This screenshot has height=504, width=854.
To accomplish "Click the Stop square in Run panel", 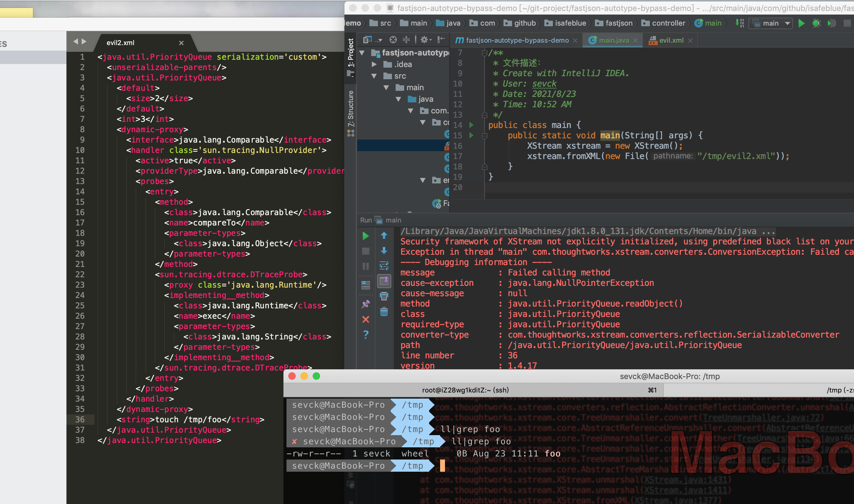I will pyautogui.click(x=365, y=251).
